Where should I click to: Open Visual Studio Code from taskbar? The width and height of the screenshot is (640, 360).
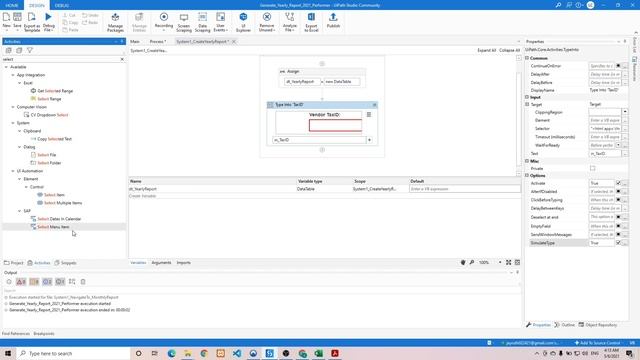pos(237,353)
